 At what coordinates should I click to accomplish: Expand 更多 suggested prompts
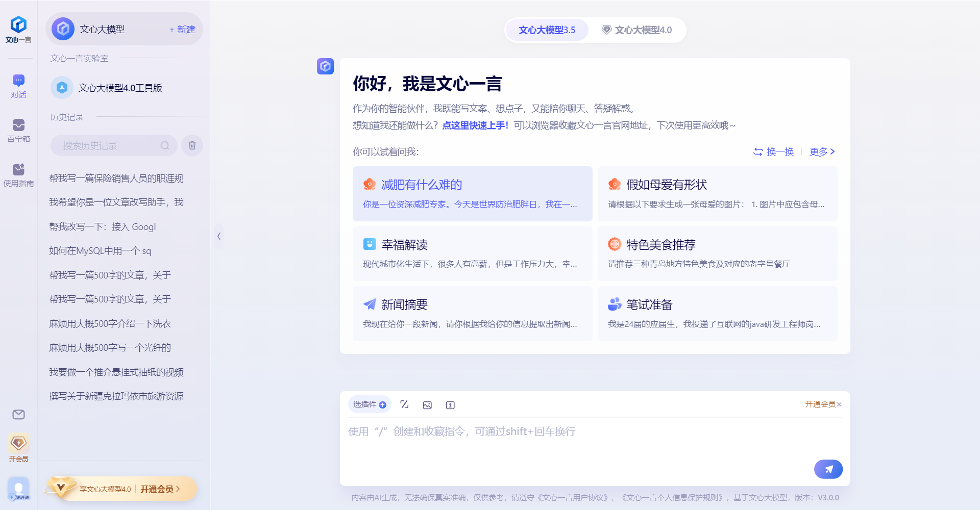(822, 151)
